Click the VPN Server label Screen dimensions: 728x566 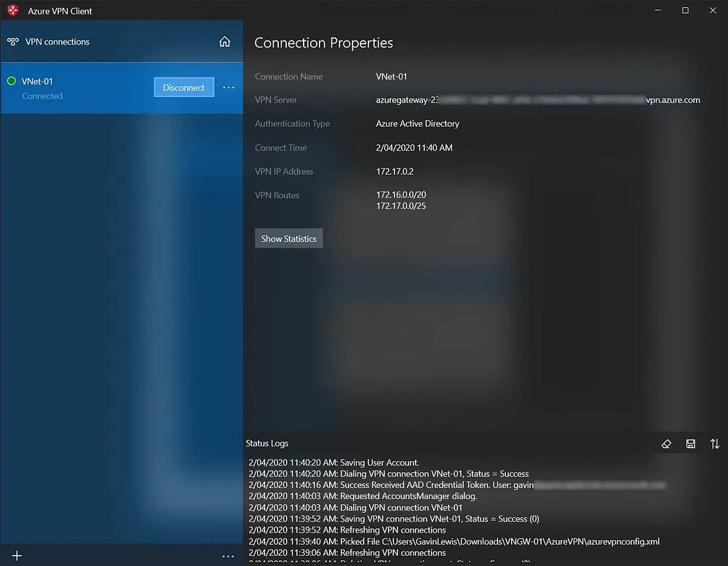click(276, 100)
